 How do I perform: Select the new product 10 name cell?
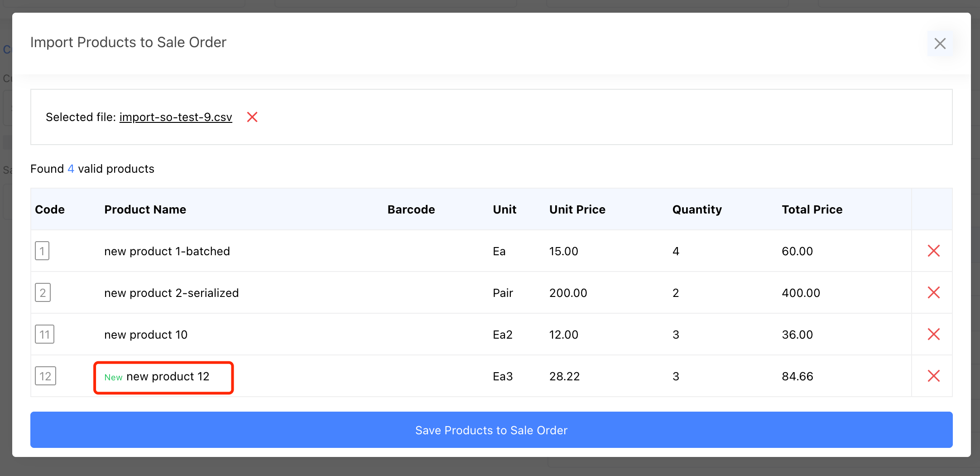pyautogui.click(x=146, y=335)
